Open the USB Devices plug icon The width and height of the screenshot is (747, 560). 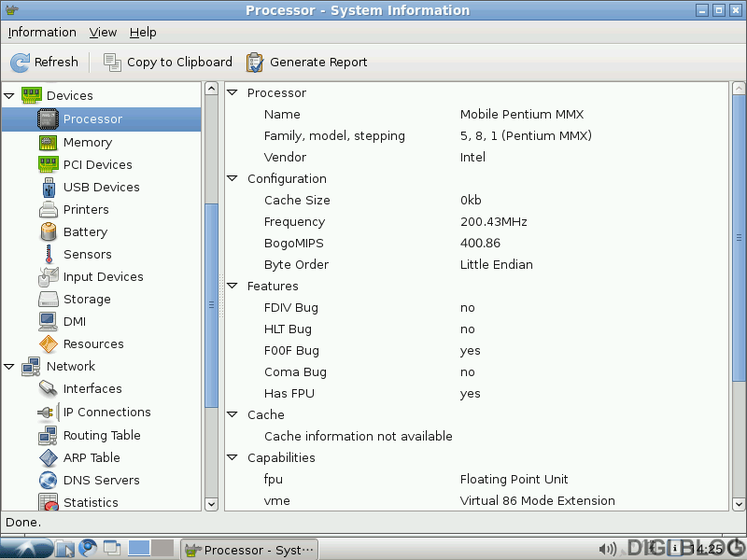pos(49,188)
